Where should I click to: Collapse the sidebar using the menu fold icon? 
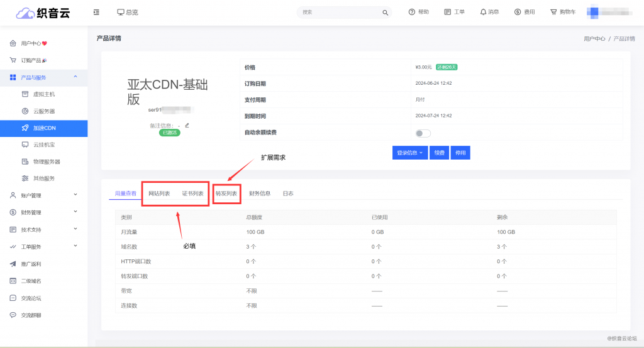[96, 13]
